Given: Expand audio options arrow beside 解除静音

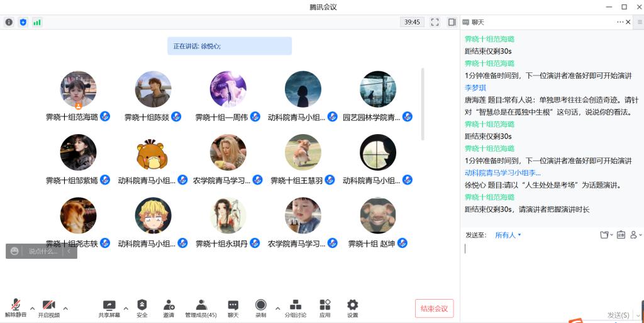Looking at the screenshot, I should click(x=31, y=309).
